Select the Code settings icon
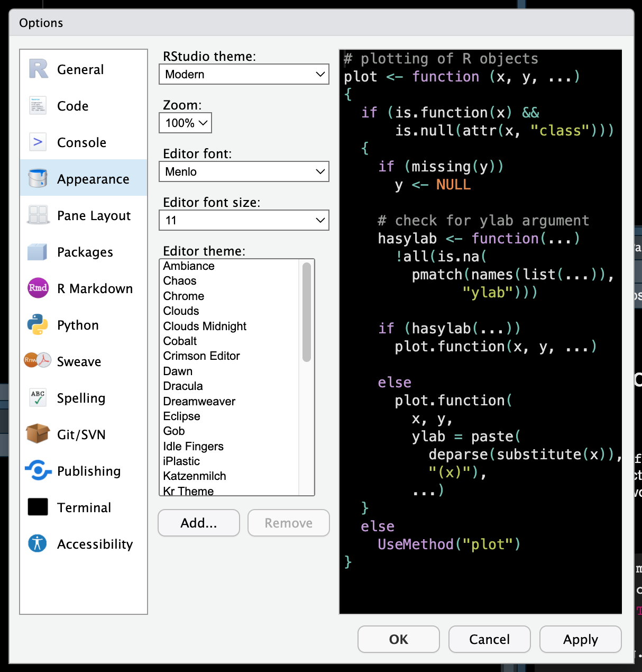The height and width of the screenshot is (672, 642). click(38, 105)
